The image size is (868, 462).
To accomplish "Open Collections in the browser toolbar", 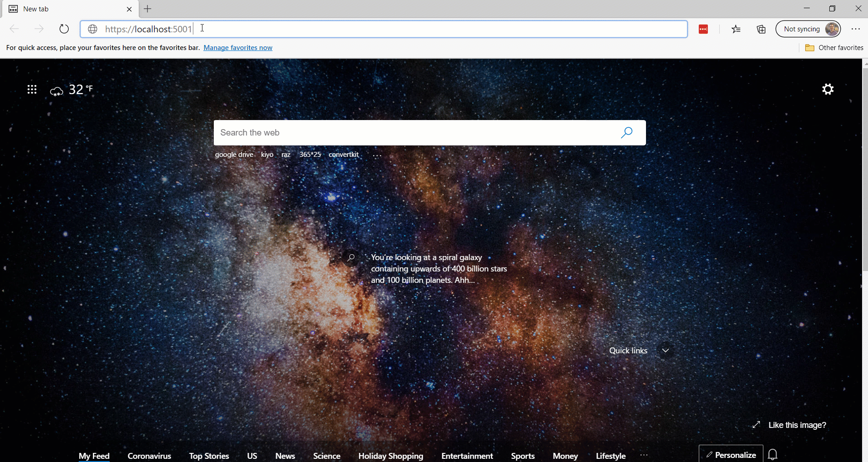I will (761, 29).
